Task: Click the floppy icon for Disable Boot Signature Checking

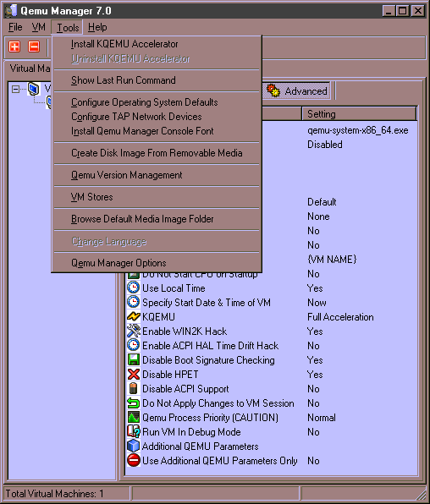Action: tap(133, 359)
